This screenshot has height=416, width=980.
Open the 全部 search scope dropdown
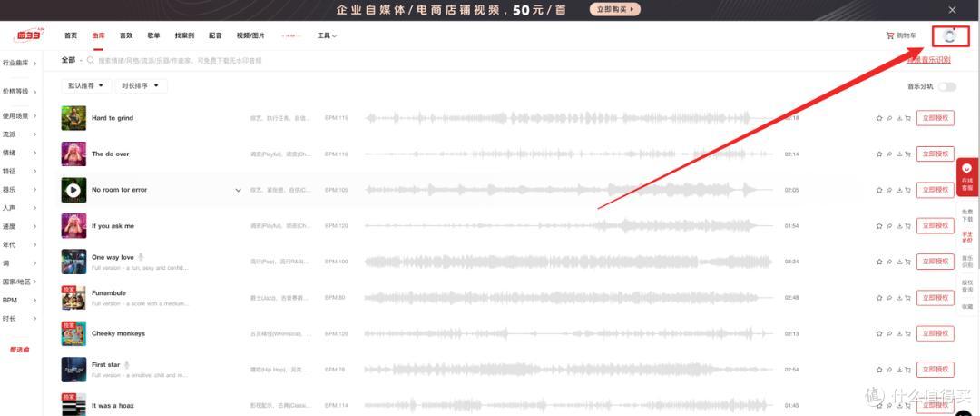pyautogui.click(x=72, y=60)
